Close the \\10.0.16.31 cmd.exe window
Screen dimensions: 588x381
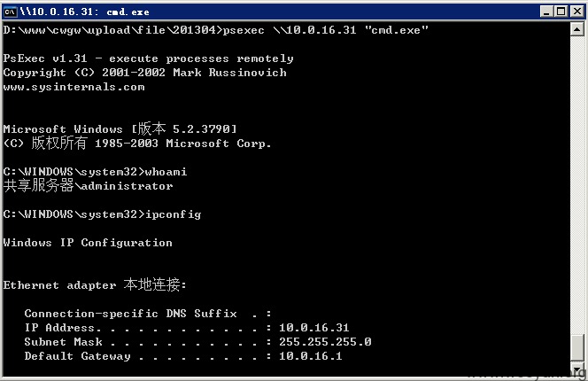[577, 12]
